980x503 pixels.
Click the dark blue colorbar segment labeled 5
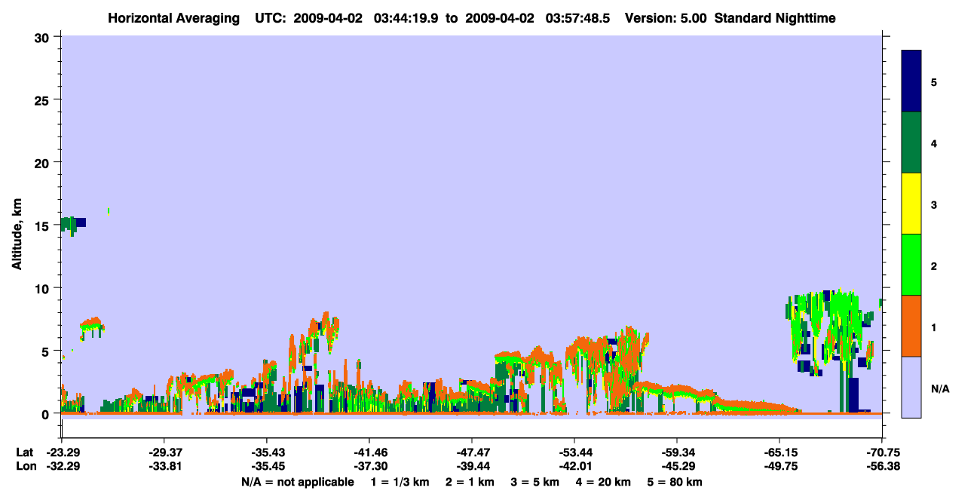click(x=911, y=81)
